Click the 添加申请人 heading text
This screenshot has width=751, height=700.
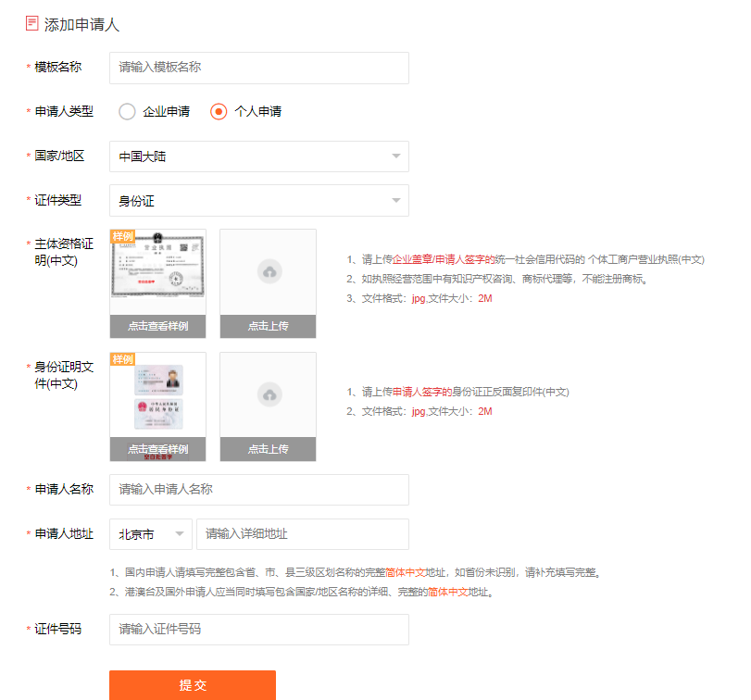click(x=81, y=24)
